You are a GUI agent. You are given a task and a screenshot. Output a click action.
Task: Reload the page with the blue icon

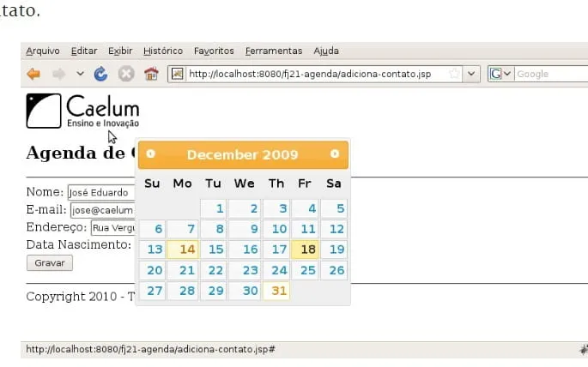[100, 74]
